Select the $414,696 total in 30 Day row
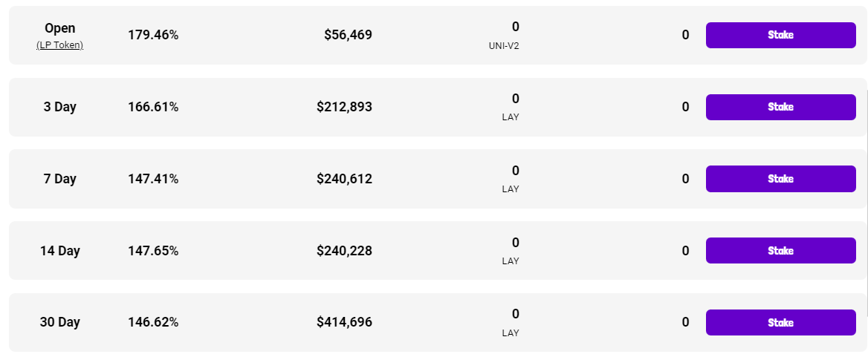Screen dimensions: 868x357 (344, 323)
